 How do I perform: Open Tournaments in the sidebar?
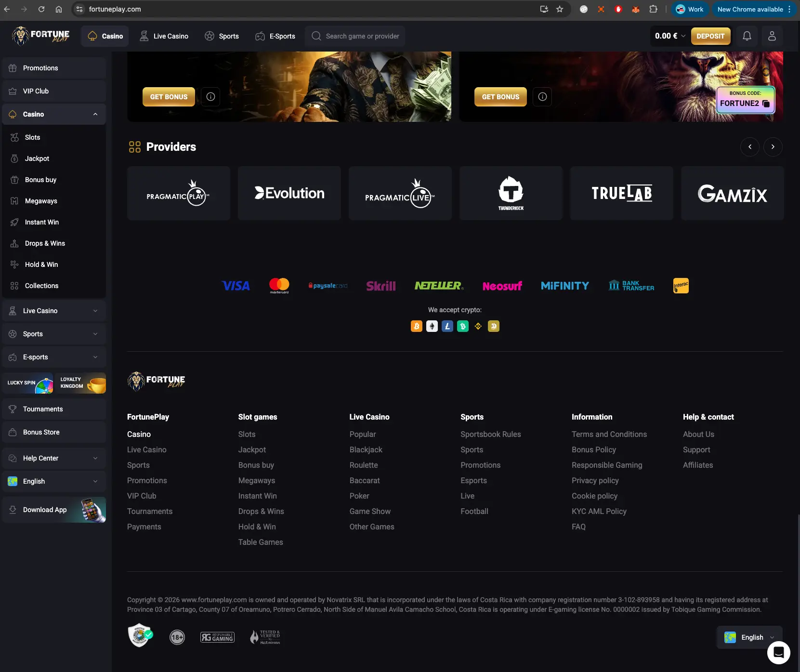[54, 409]
